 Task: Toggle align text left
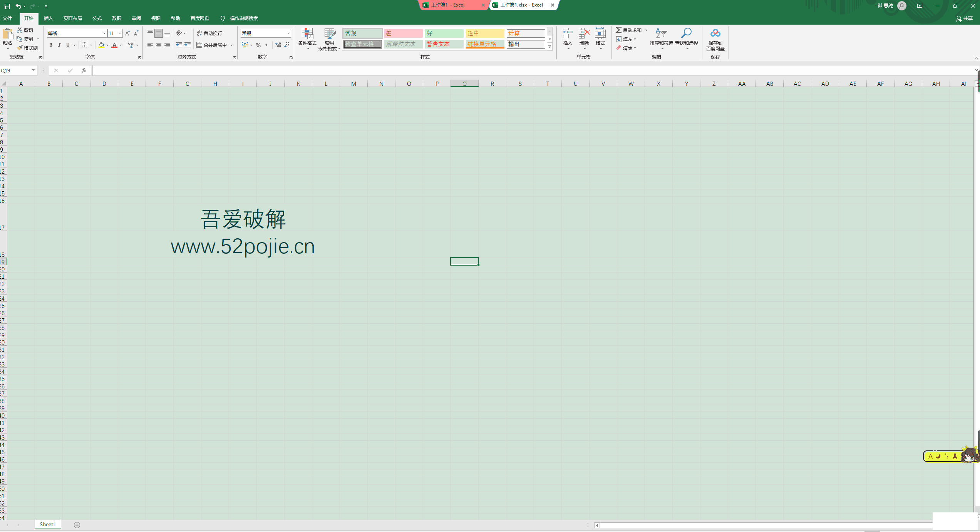tap(150, 45)
